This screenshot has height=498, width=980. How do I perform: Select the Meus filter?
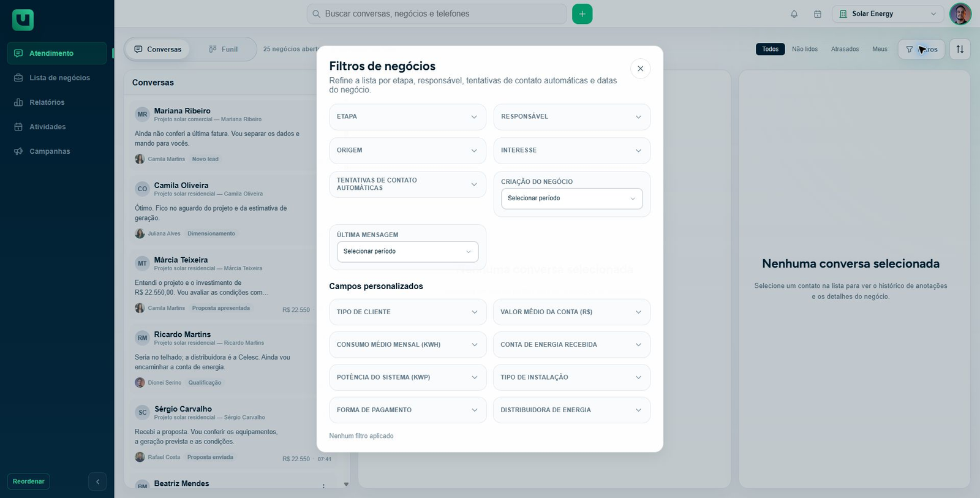[x=880, y=49]
